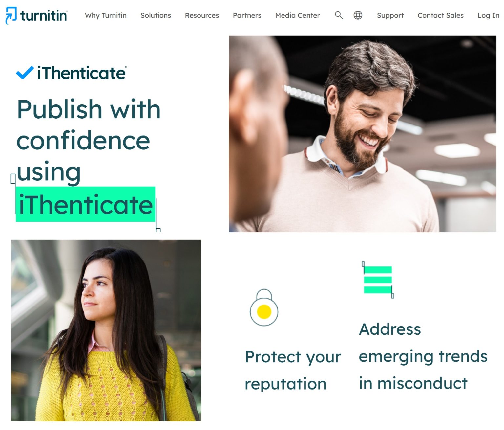Viewport: 504px width, 430px height.
Task: Click the smiling bearded man photo
Action: pos(362,134)
